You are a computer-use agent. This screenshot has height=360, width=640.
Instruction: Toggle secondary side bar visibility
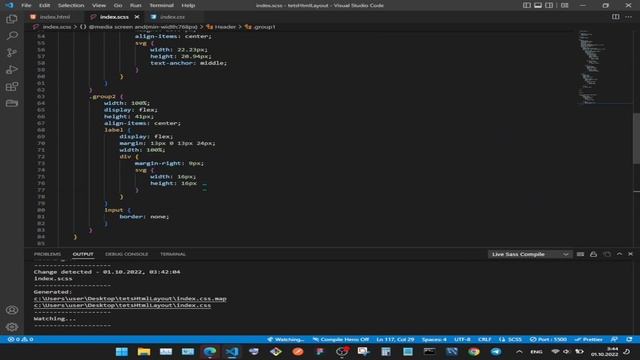click(x=549, y=5)
